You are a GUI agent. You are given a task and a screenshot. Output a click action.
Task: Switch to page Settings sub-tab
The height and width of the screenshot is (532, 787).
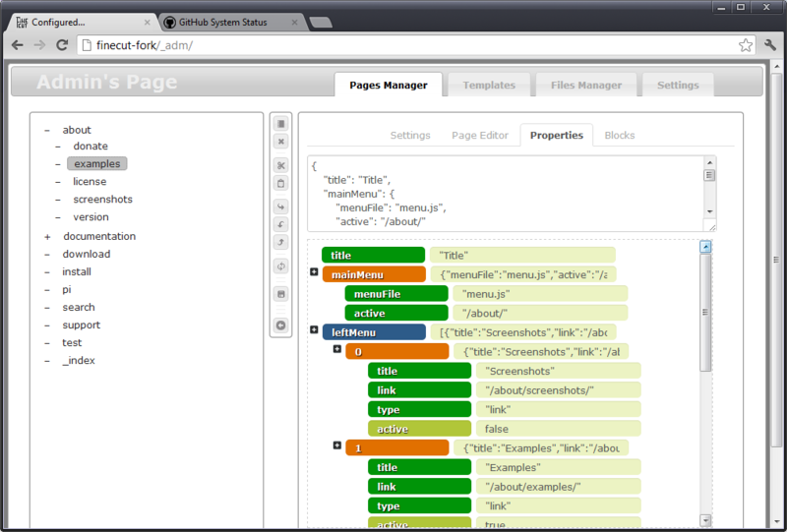point(410,136)
